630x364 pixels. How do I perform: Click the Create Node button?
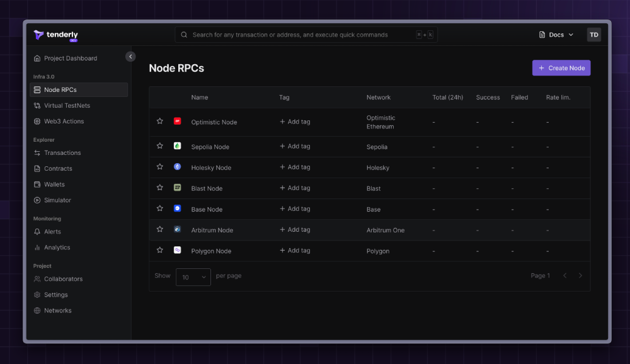pyautogui.click(x=561, y=67)
